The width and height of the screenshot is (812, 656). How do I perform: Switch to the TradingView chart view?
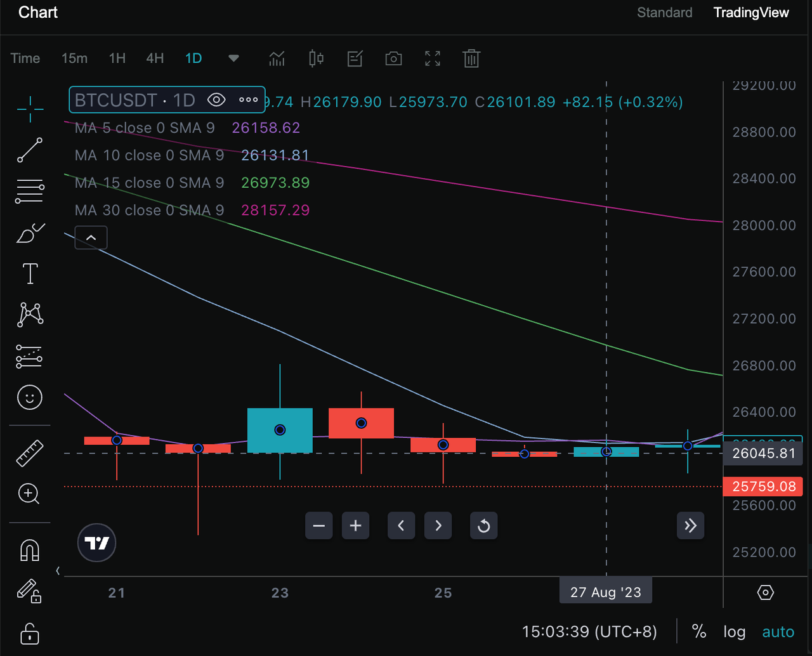(x=751, y=13)
